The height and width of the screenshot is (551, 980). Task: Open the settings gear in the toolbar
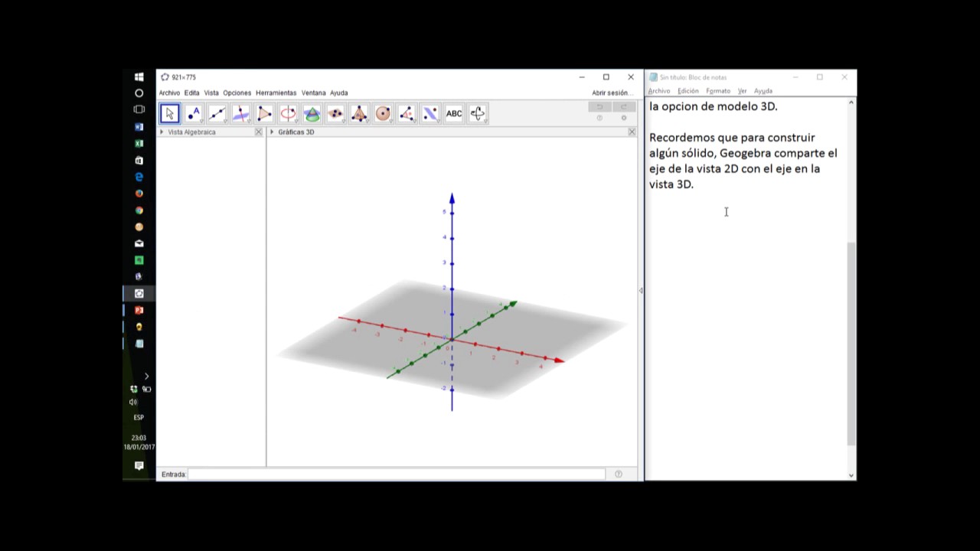pos(624,118)
